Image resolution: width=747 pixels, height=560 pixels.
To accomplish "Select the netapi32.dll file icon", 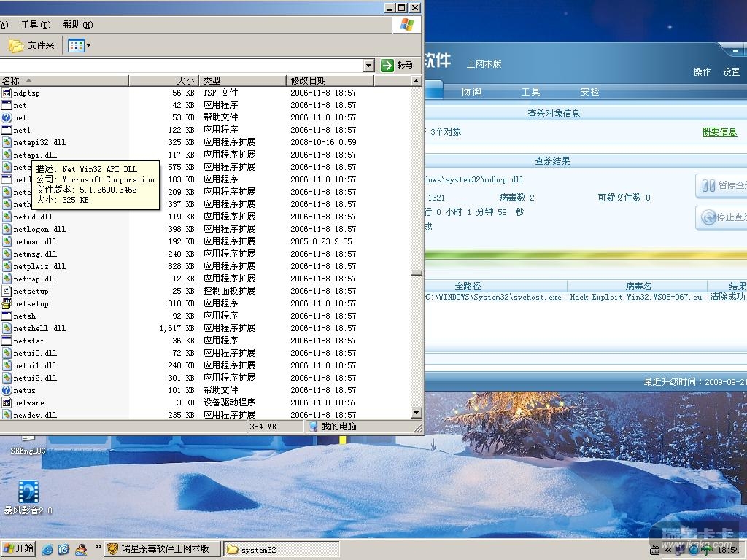I will [7, 142].
